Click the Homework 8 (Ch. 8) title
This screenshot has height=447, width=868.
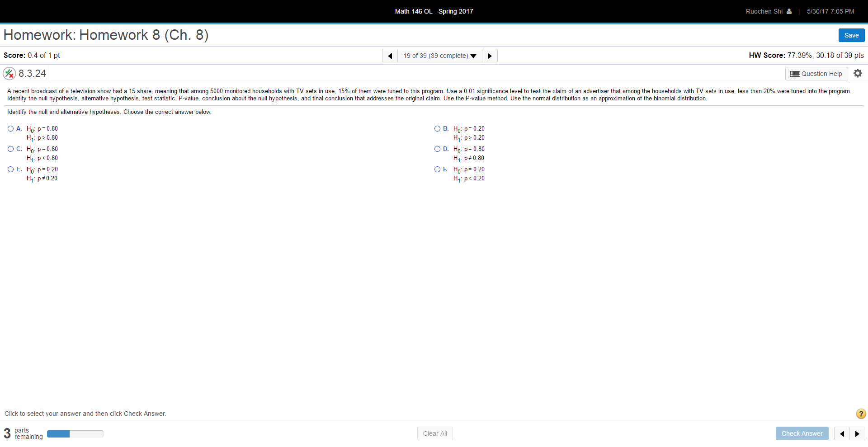(x=106, y=35)
